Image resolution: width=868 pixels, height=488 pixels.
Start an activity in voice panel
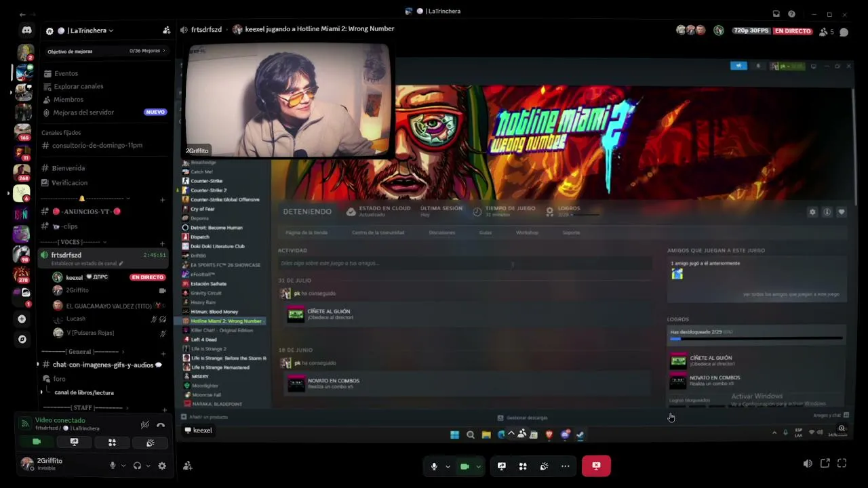pyautogui.click(x=112, y=443)
